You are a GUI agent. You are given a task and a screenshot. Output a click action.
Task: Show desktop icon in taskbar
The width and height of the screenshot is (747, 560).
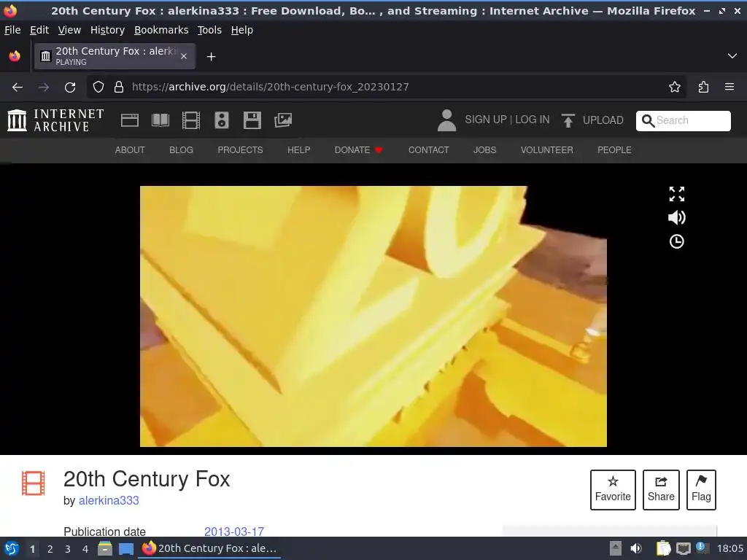125,549
